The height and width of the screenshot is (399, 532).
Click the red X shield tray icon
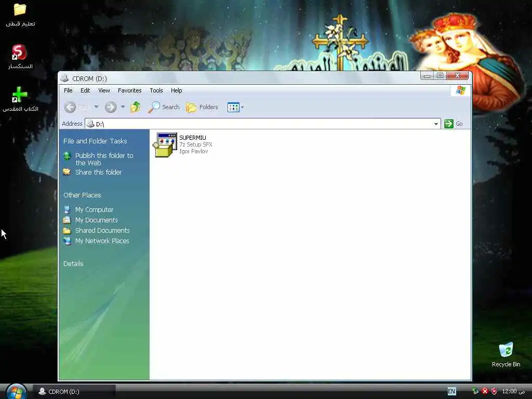click(x=485, y=391)
